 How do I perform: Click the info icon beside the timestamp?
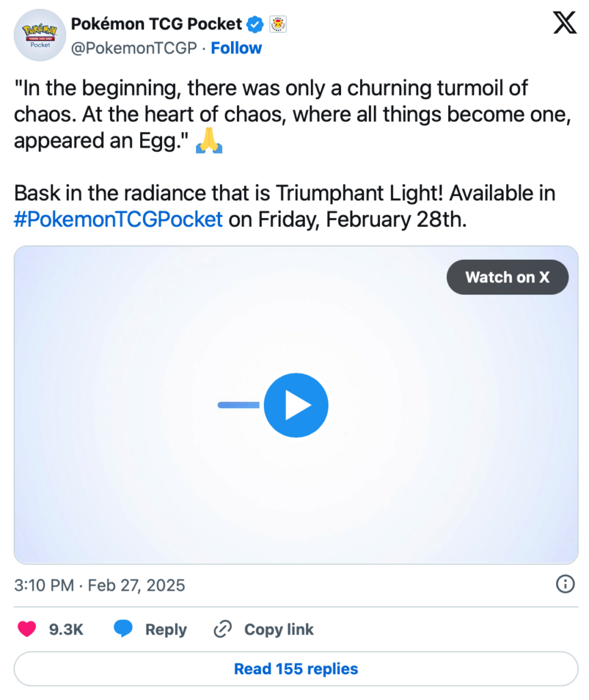(565, 584)
